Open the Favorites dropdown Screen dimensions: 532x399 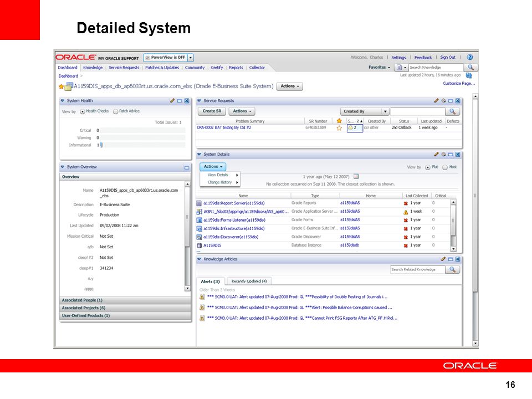[379, 67]
